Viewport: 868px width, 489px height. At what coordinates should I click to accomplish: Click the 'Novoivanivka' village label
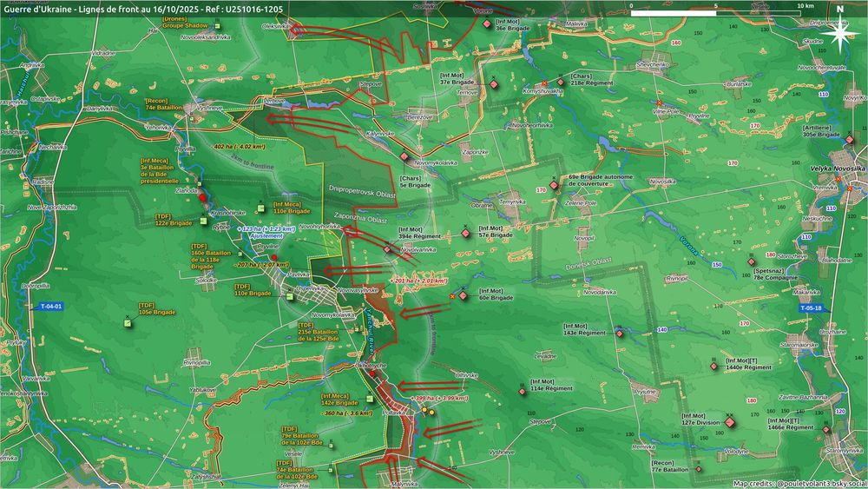(418, 250)
